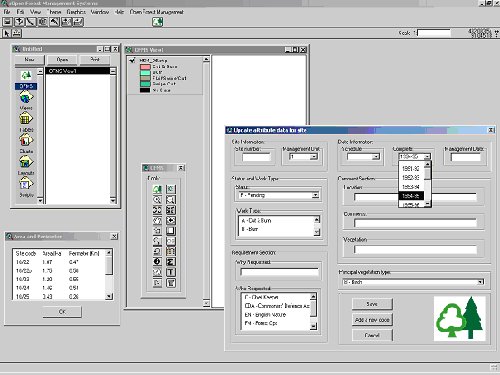Image resolution: width=500 pixels, height=375 pixels.
Task: Open the Layouts icon in project window
Action: [x=26, y=162]
